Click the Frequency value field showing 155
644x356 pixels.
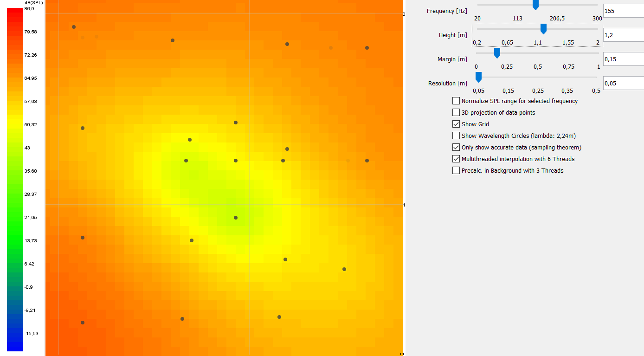click(623, 11)
